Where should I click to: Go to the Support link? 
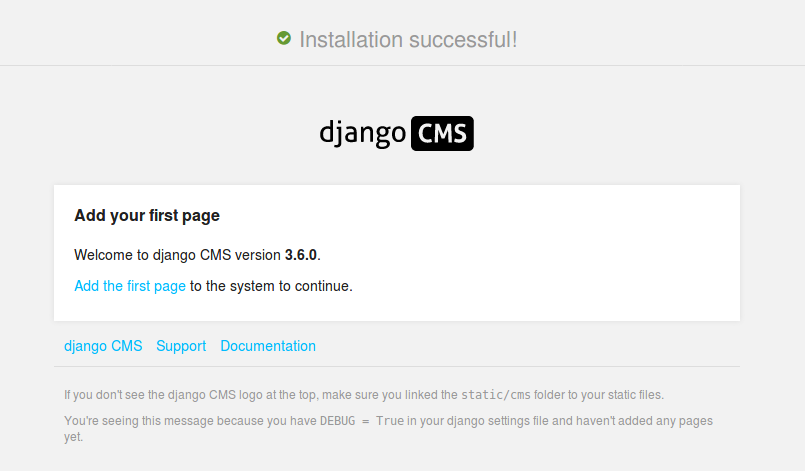pyautogui.click(x=181, y=346)
